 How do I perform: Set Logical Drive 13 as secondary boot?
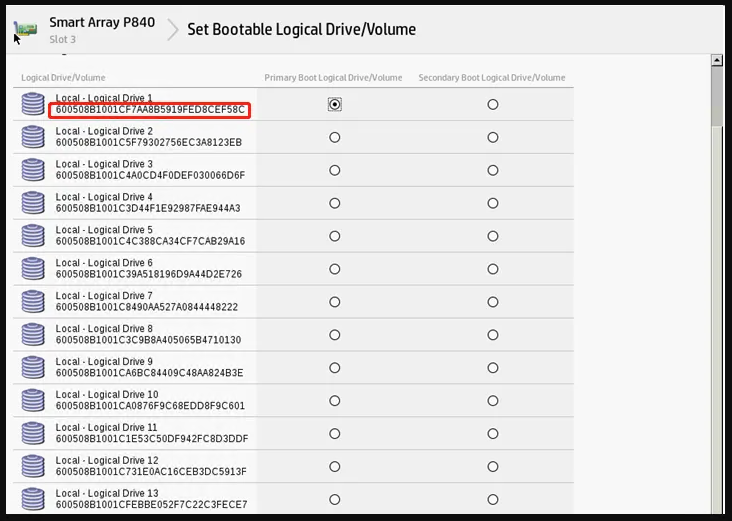pos(493,500)
